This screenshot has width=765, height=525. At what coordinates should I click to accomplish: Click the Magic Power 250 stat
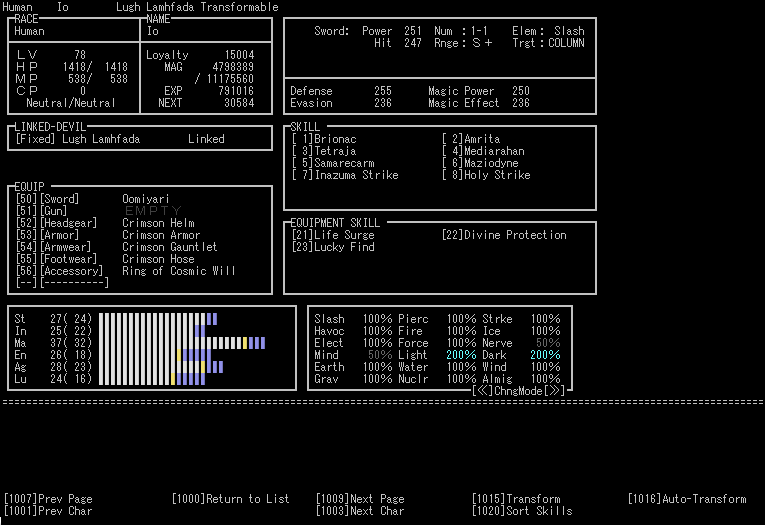pyautogui.click(x=479, y=91)
